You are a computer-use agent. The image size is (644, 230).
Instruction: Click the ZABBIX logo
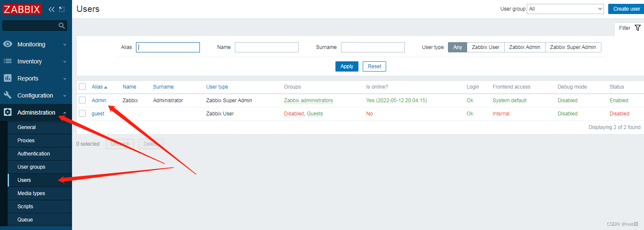tap(22, 9)
